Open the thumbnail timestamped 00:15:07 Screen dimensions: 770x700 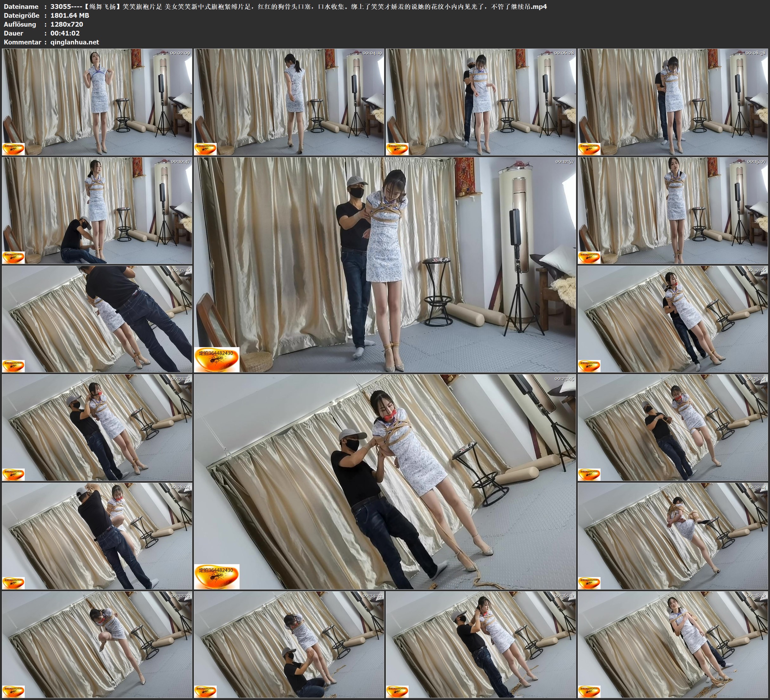[673, 210]
